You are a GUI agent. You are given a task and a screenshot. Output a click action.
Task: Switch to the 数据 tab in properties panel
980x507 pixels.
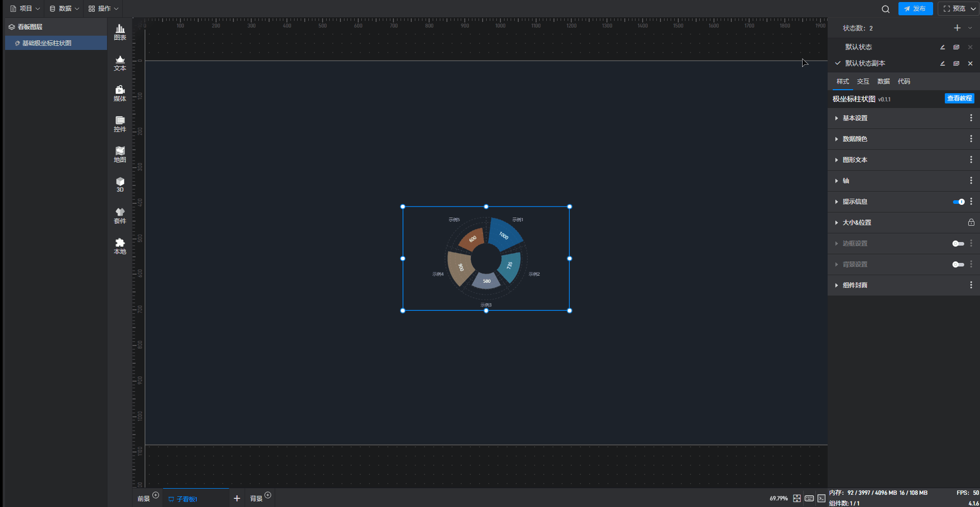click(884, 82)
